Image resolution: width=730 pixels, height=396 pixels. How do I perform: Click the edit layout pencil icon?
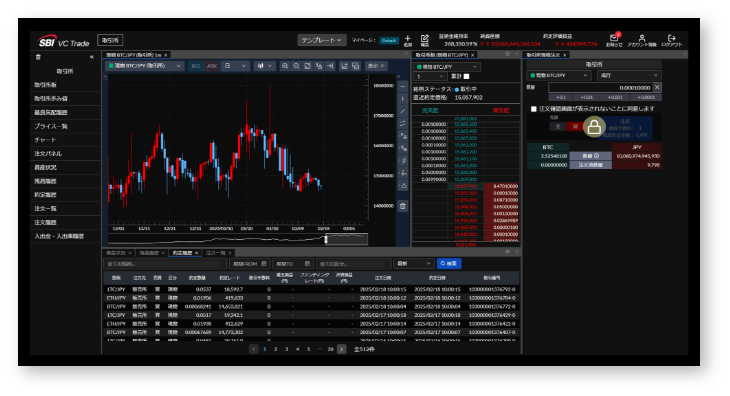[425, 38]
